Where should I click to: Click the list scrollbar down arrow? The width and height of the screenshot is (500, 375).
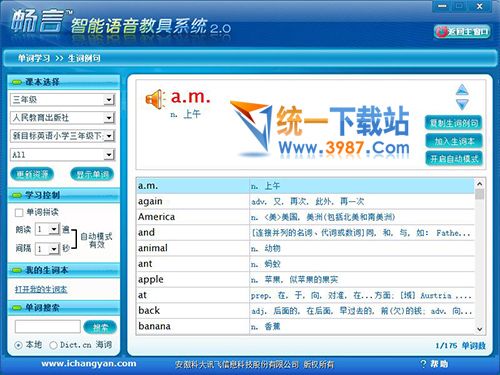point(480,329)
